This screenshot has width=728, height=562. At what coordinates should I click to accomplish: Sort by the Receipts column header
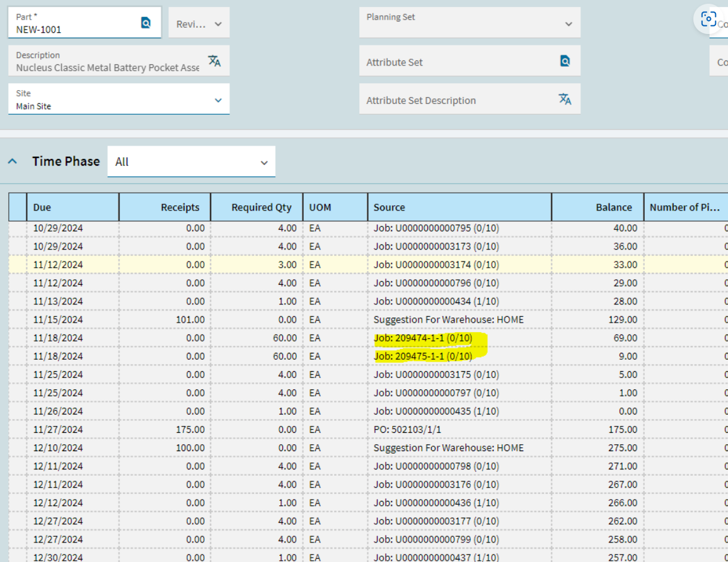tap(165, 207)
